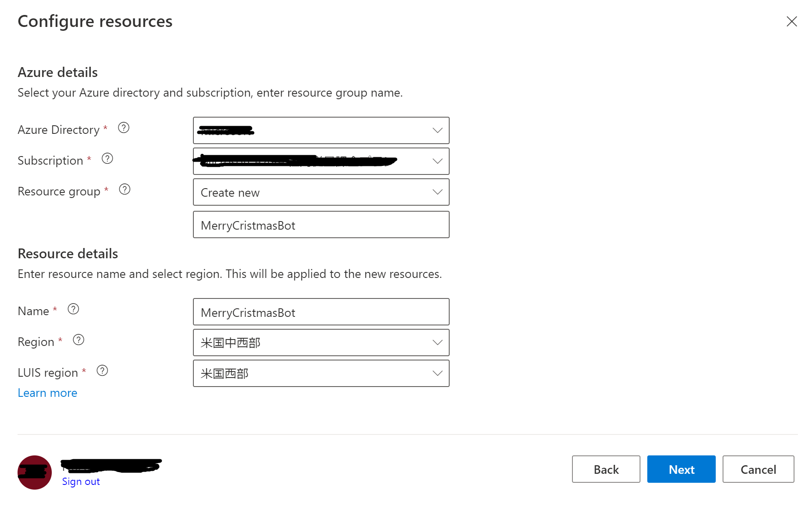Viewport: 812px width, 508px height.
Task: Expand the LUIS region dropdown 米国西部
Action: pos(321,373)
